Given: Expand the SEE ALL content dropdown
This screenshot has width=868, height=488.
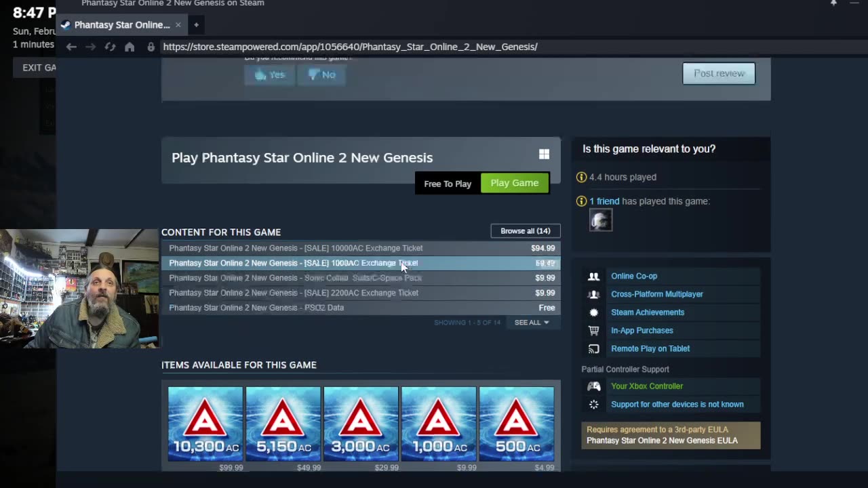Looking at the screenshot, I should [532, 323].
